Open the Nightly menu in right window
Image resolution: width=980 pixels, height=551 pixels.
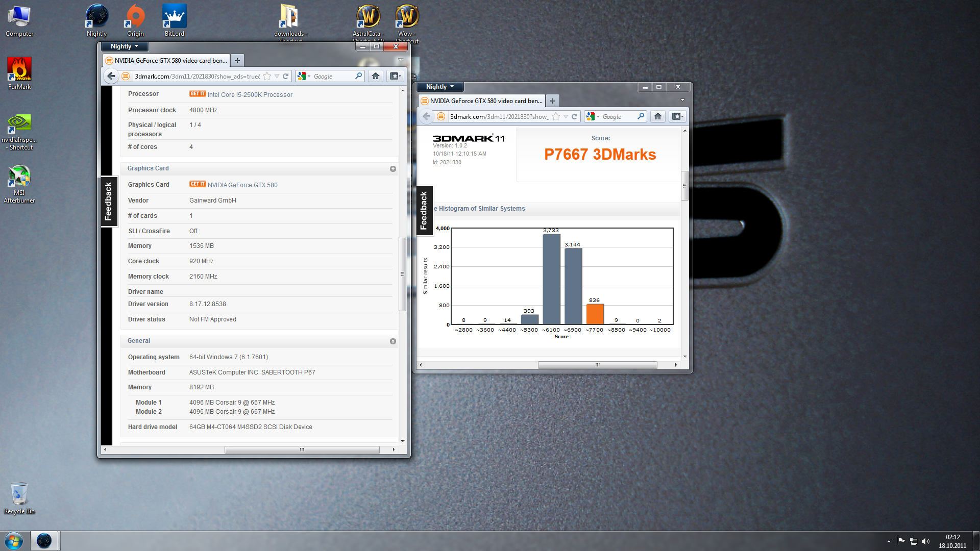[439, 87]
